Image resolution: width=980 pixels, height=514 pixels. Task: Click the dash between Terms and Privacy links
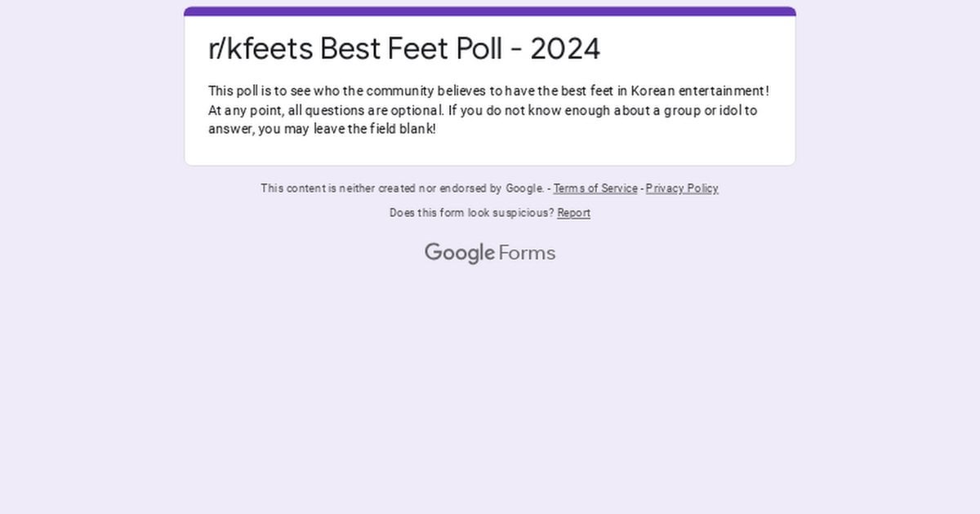click(642, 188)
